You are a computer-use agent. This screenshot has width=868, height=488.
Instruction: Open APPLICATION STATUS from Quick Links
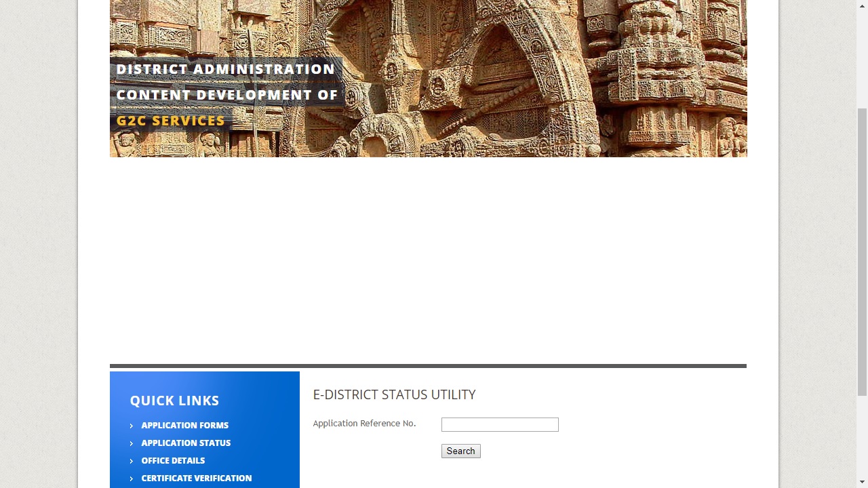click(x=186, y=443)
